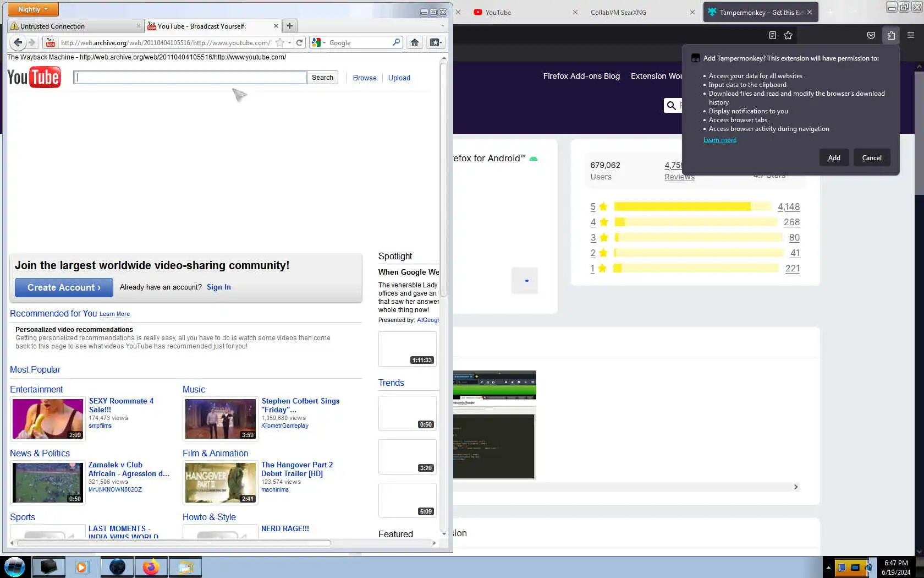Cancel the Tampermonkey install prompt

[x=871, y=158]
